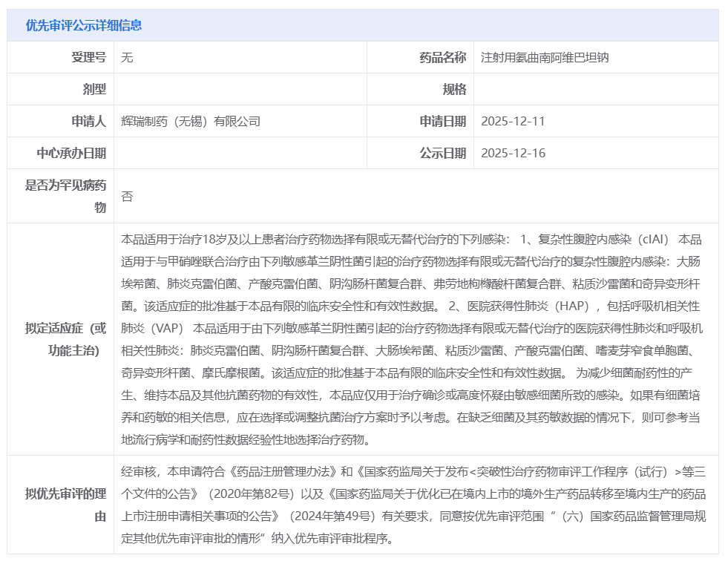The image size is (728, 561).
Task: Click the 优先审评公示详细信息 header title
Action: point(84,25)
